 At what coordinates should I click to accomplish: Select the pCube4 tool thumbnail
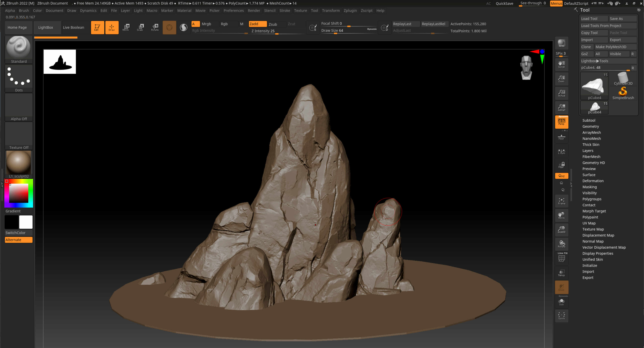tap(594, 86)
